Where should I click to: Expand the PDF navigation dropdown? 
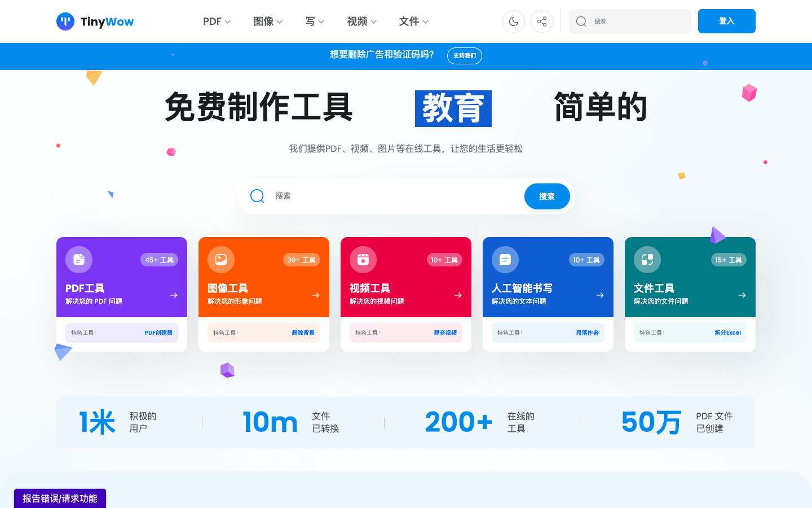[x=217, y=21]
